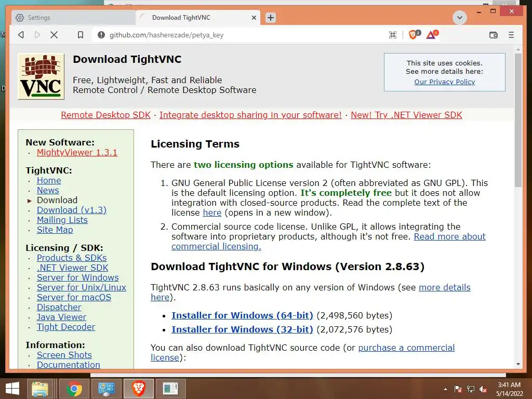Screen dimensions: 532x399
Task: Download Installer for Windows (64-bit)
Action: (242, 315)
